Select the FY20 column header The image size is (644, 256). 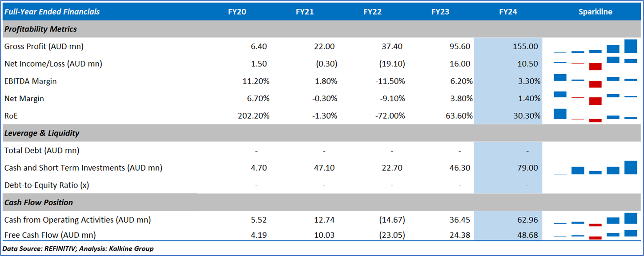tap(237, 12)
